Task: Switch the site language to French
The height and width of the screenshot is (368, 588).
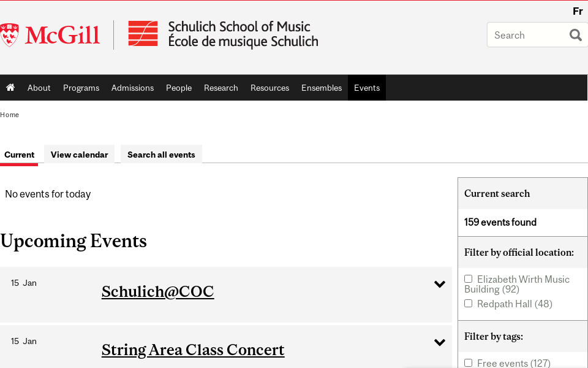Action: pos(578,11)
